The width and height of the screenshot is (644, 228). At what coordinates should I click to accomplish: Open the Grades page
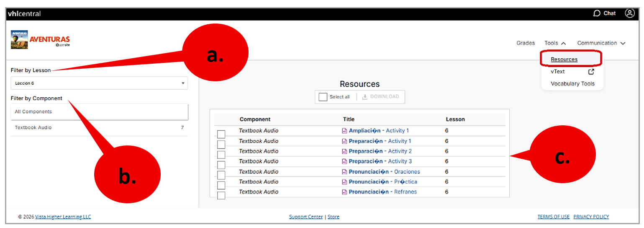[x=526, y=43]
